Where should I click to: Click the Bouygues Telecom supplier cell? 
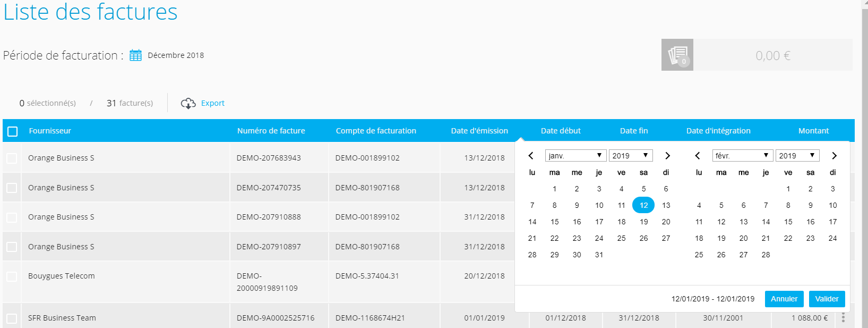62,276
